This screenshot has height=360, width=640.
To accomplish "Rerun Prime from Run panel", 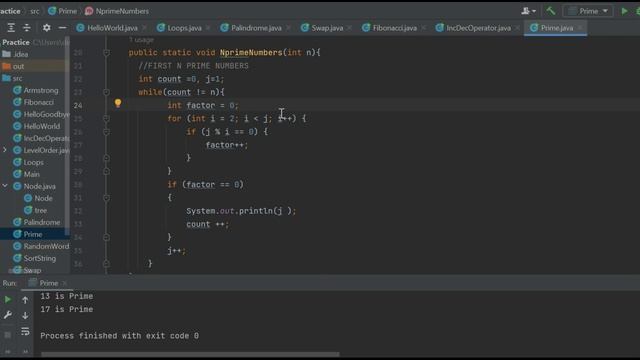I will pos(8,300).
